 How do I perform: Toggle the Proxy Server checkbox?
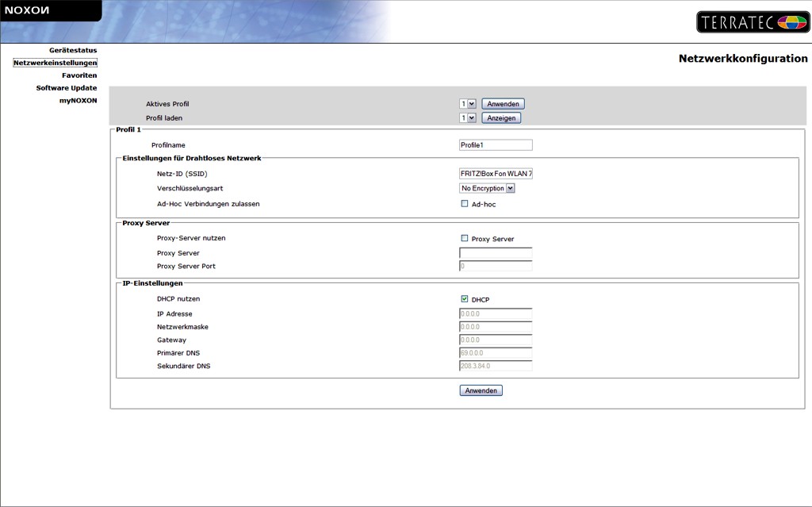point(465,238)
